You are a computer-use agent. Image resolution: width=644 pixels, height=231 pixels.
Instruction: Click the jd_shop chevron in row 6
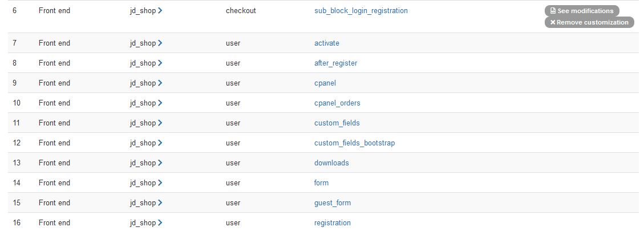point(160,10)
